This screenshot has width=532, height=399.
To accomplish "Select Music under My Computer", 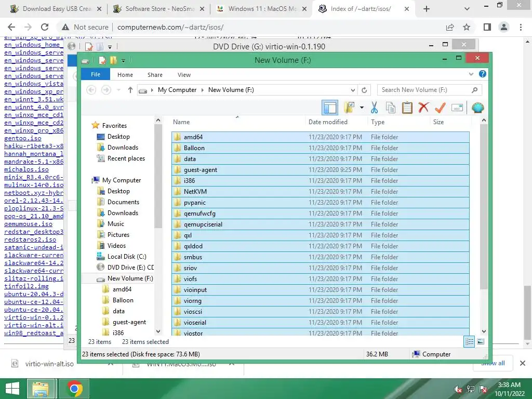I will [x=116, y=224].
